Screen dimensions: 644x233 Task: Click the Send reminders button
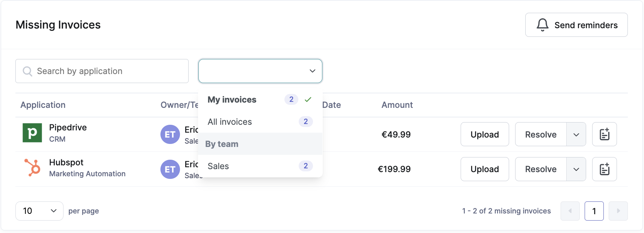(x=576, y=25)
